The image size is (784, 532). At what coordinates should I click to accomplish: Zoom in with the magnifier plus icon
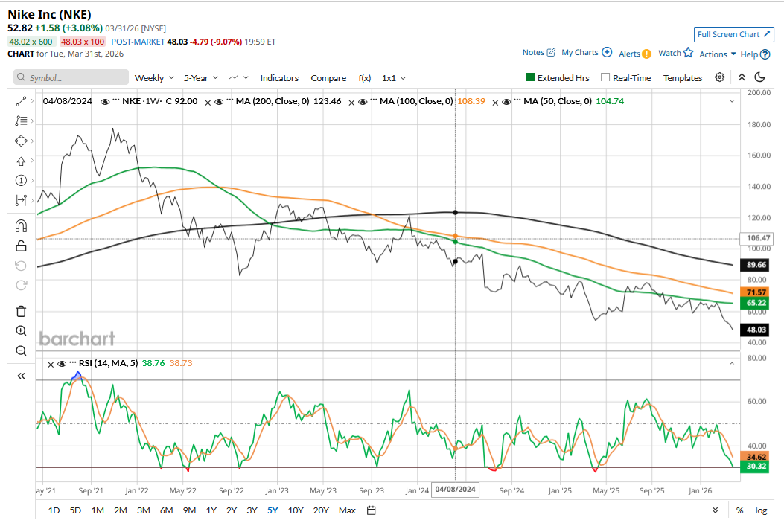21,331
